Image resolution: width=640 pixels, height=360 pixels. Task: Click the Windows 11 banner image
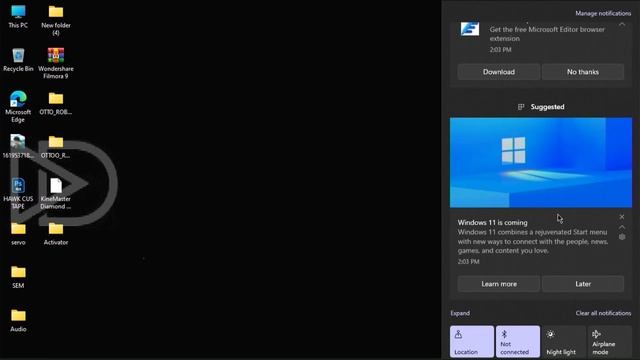541,162
